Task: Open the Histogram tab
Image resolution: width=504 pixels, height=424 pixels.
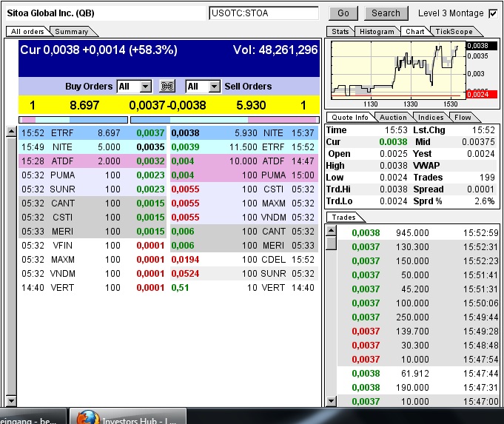Action: [x=377, y=32]
